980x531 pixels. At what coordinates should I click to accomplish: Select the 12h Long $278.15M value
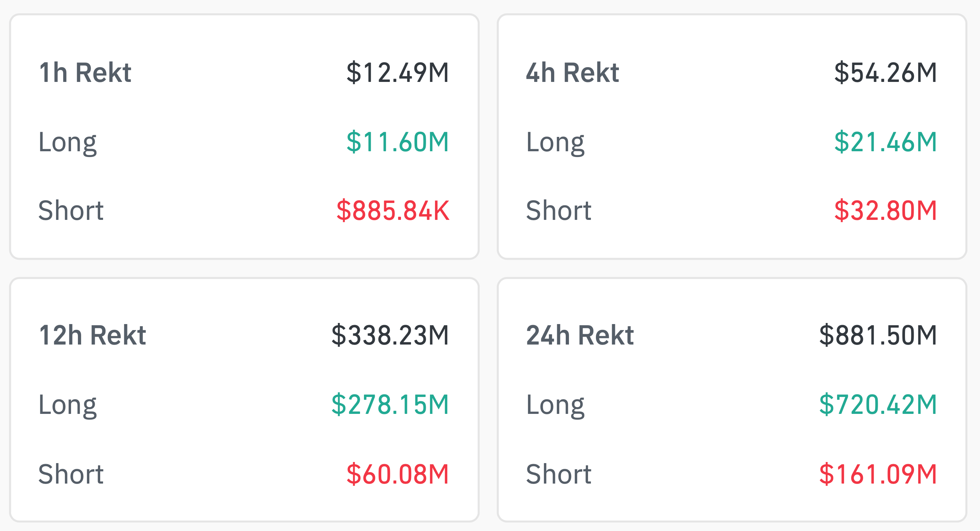click(390, 404)
